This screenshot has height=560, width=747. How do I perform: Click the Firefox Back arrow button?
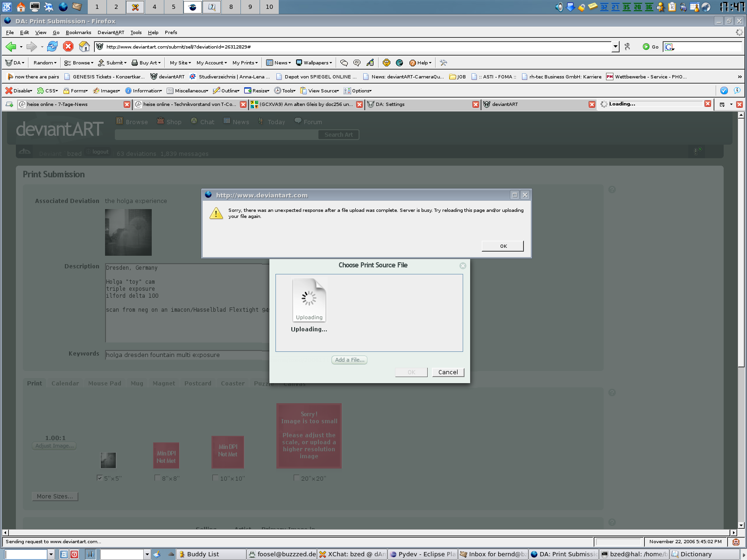pos(11,47)
